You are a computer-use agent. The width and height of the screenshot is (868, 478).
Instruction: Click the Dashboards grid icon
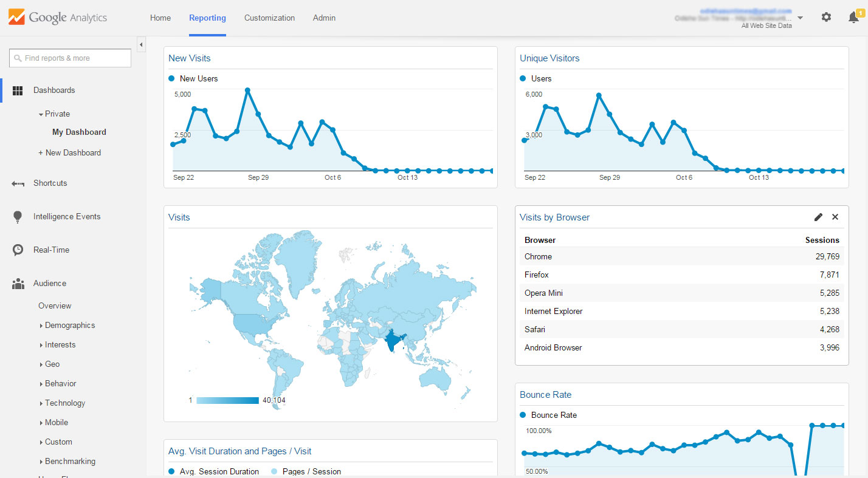[18, 90]
